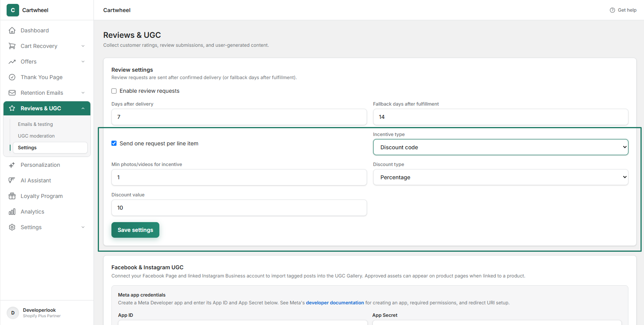Click the Min photos/videos for incentive field
Image resolution: width=644 pixels, height=325 pixels.
[239, 177]
